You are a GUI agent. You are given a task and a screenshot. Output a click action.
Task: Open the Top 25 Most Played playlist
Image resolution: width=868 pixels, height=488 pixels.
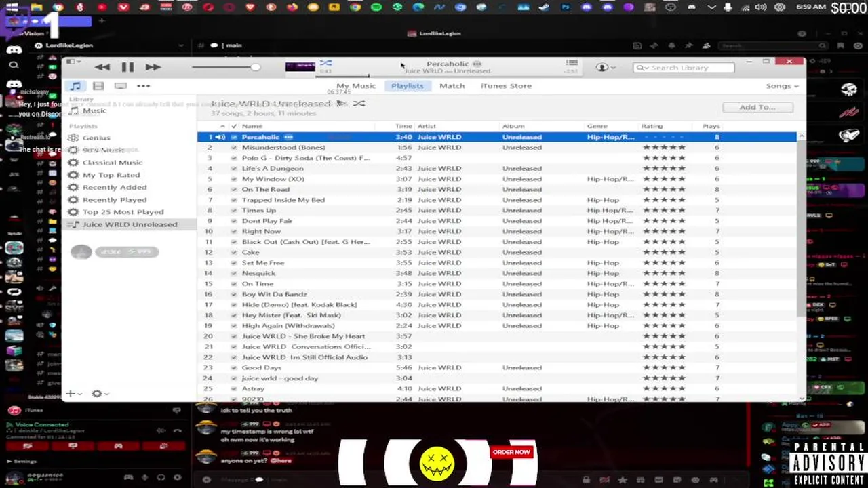pos(123,212)
